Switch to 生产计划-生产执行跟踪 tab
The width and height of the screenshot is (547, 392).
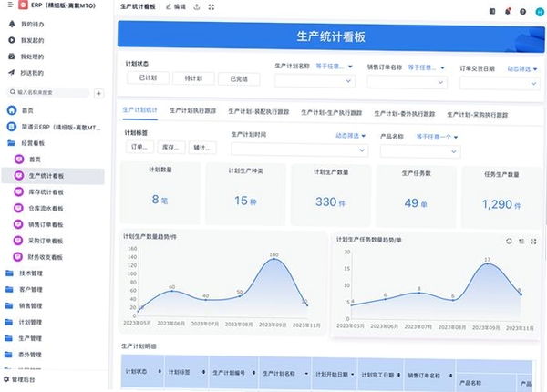tap(332, 113)
